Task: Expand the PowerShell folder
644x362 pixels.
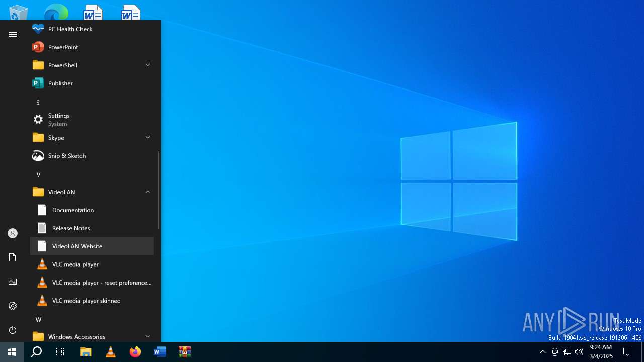Action: point(148,65)
